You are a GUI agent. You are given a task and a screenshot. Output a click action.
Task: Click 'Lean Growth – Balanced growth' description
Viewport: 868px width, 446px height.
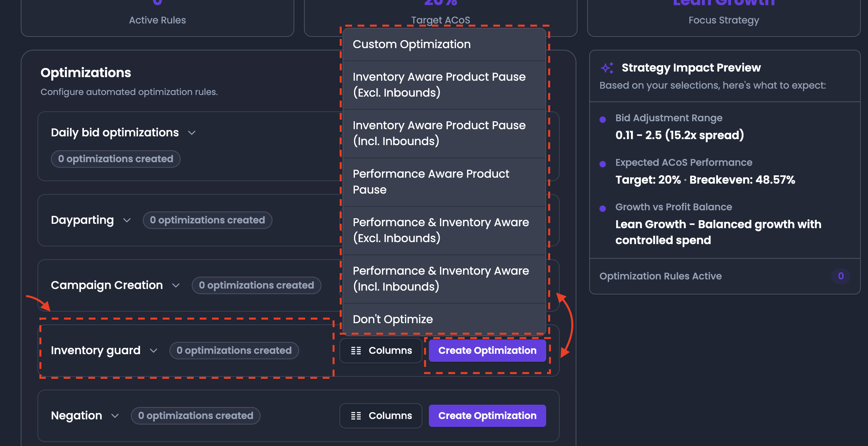[718, 232]
